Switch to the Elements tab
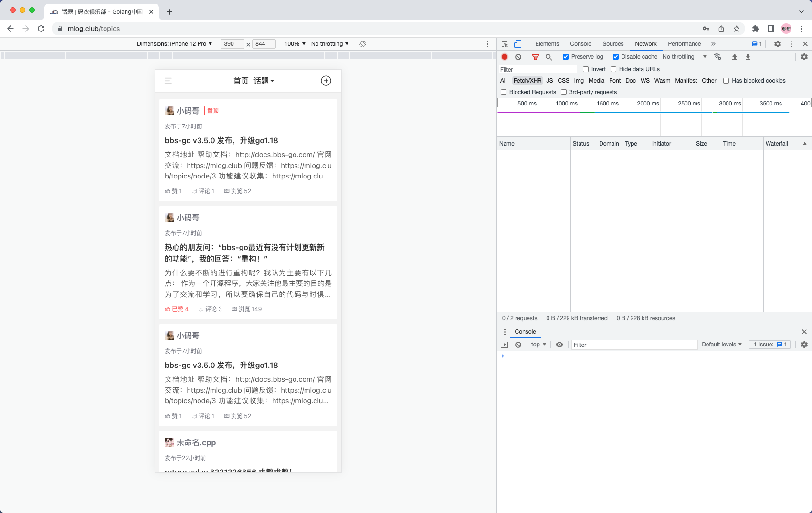 pos(547,44)
